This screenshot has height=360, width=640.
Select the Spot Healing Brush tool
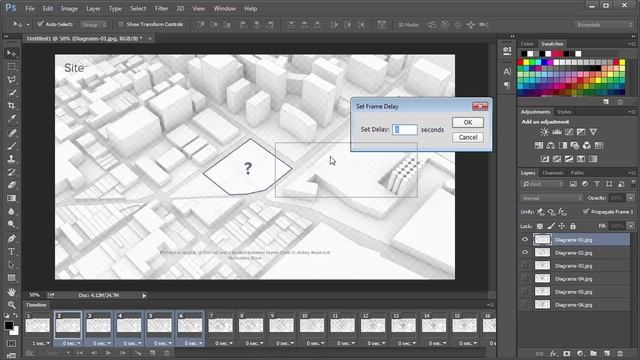point(11,133)
